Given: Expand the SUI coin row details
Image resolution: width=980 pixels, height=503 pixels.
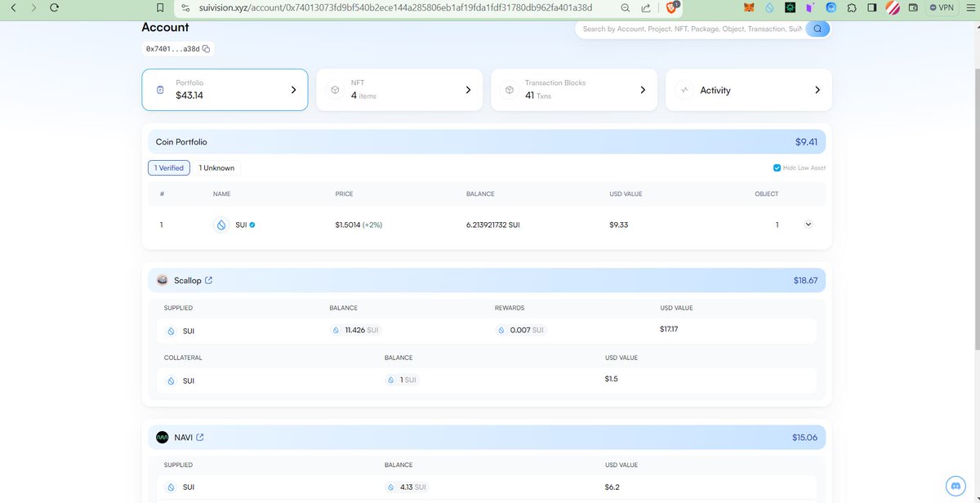Looking at the screenshot, I should [808, 225].
